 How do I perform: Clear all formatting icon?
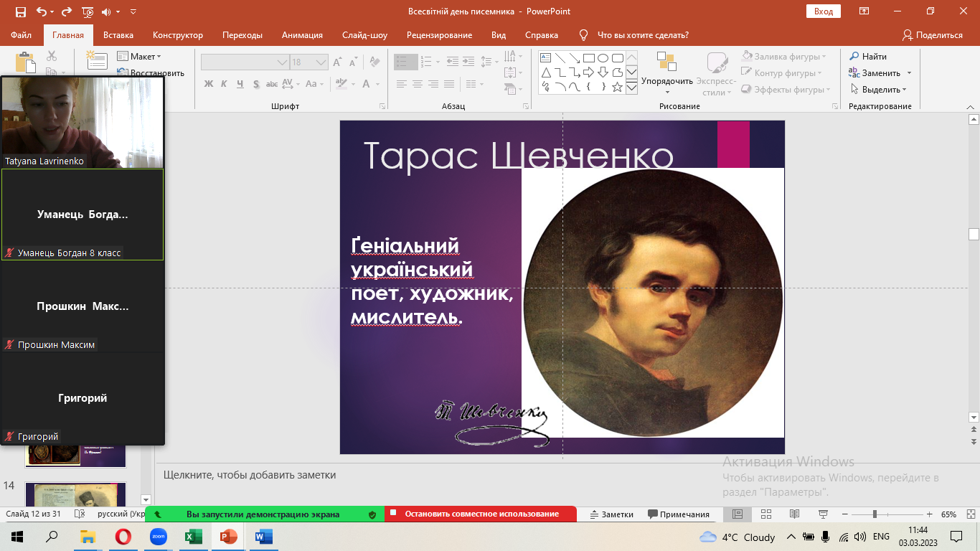(x=374, y=62)
